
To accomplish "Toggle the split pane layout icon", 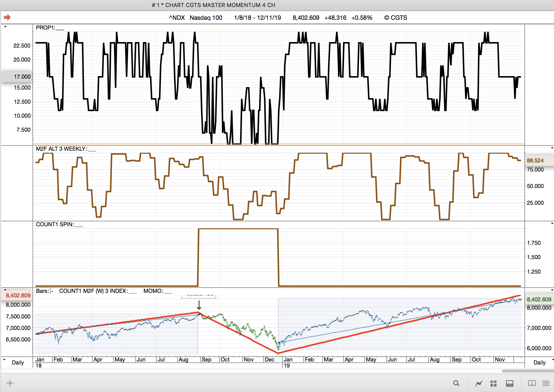I will (510, 383).
